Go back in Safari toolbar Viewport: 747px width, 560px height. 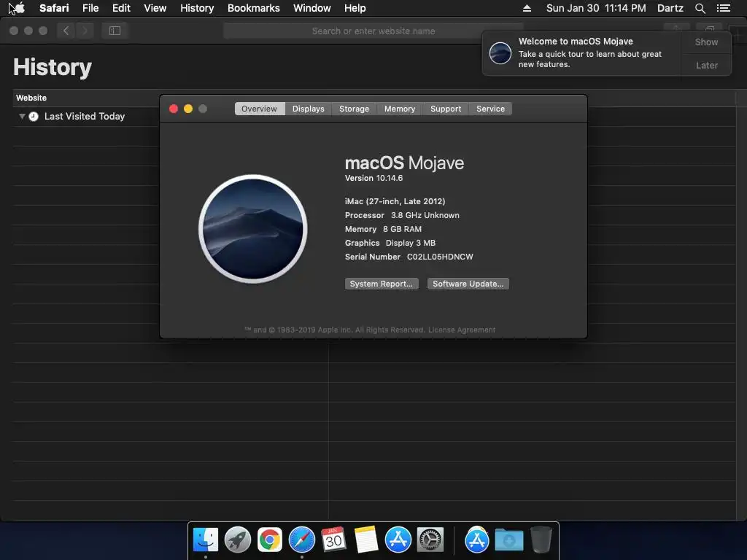coord(66,31)
